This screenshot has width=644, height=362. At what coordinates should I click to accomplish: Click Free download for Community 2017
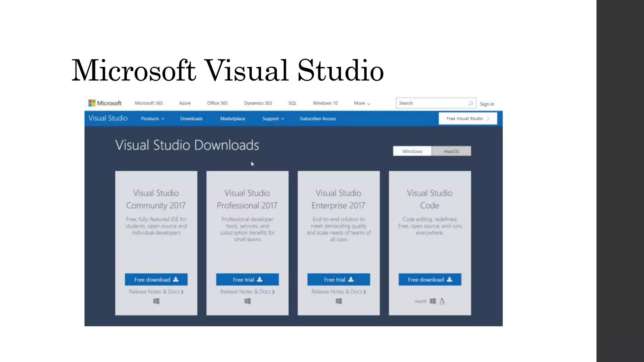[x=156, y=279]
